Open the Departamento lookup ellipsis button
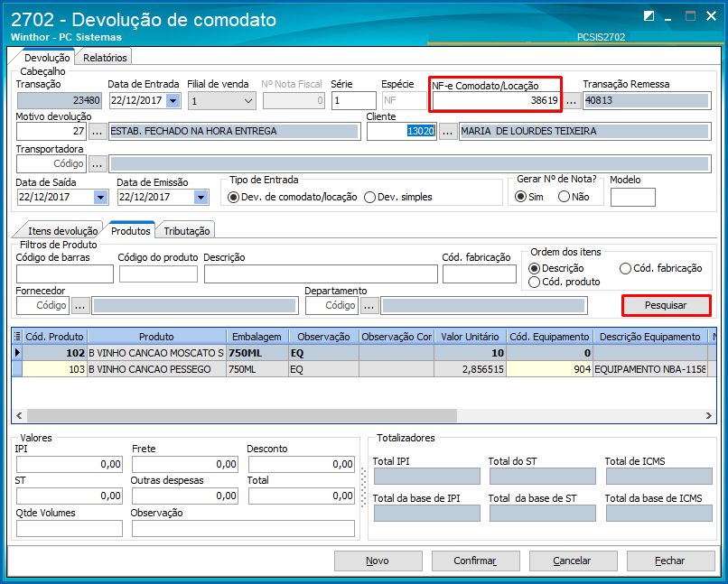 pos(369,306)
